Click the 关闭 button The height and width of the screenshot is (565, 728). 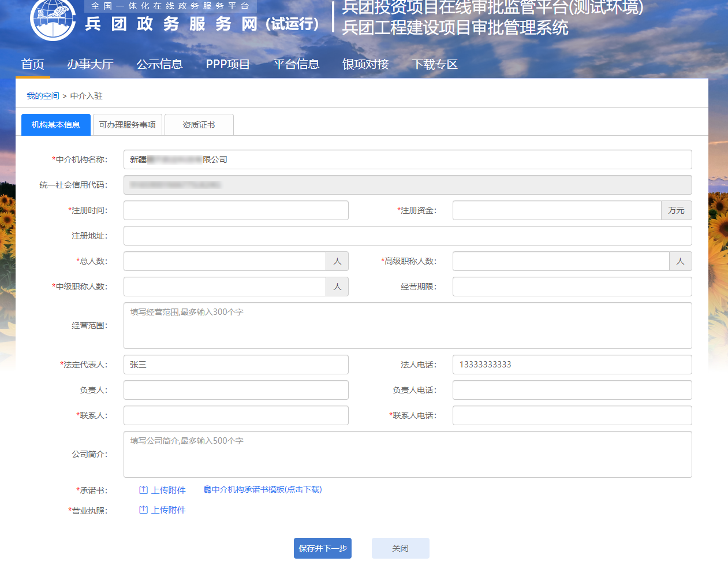[400, 548]
